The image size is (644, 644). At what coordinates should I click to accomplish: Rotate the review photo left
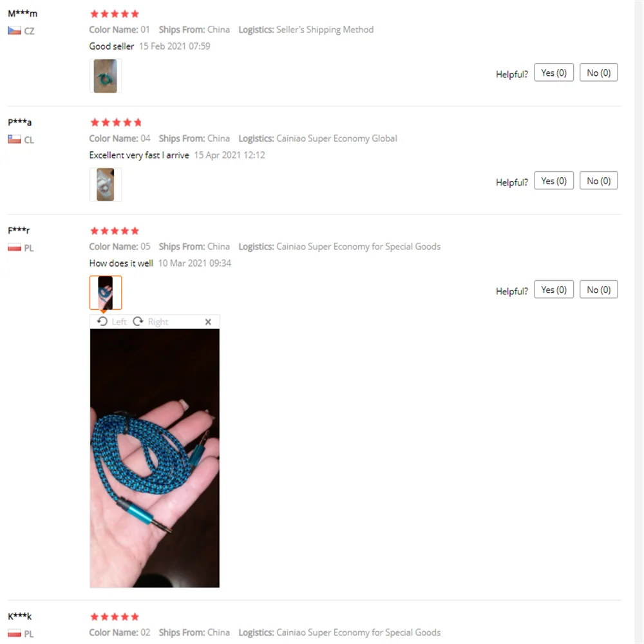pos(111,321)
